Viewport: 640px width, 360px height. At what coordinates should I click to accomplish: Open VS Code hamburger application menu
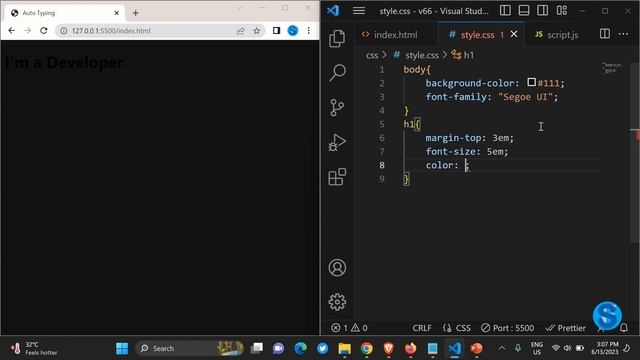(x=359, y=11)
